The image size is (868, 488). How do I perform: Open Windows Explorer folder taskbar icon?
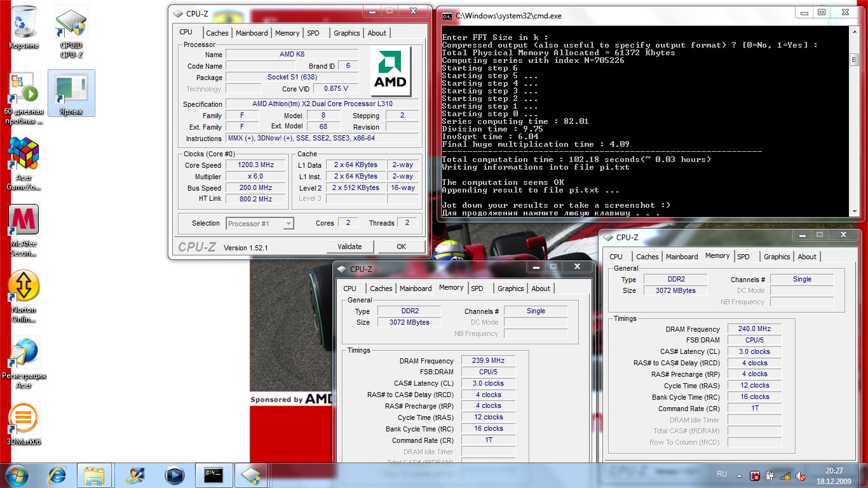point(94,475)
